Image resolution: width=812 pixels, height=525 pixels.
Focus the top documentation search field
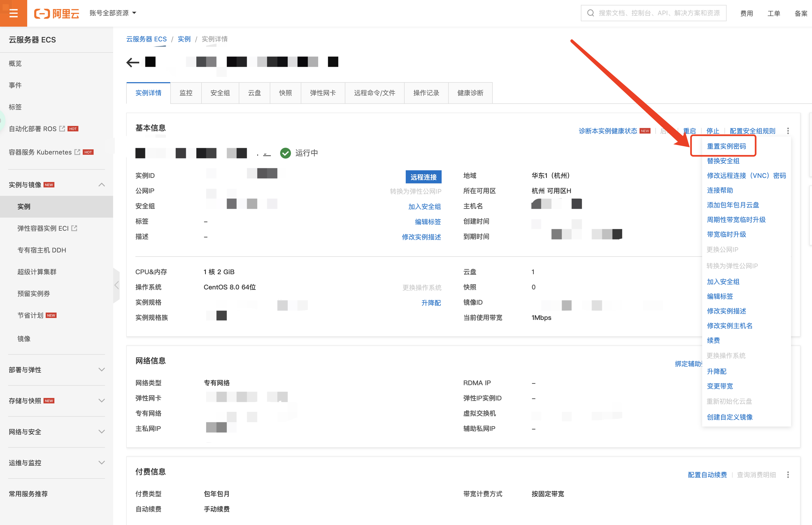pyautogui.click(x=659, y=13)
